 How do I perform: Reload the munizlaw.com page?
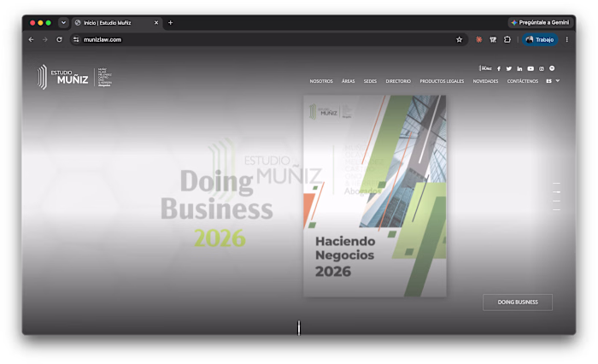click(59, 39)
